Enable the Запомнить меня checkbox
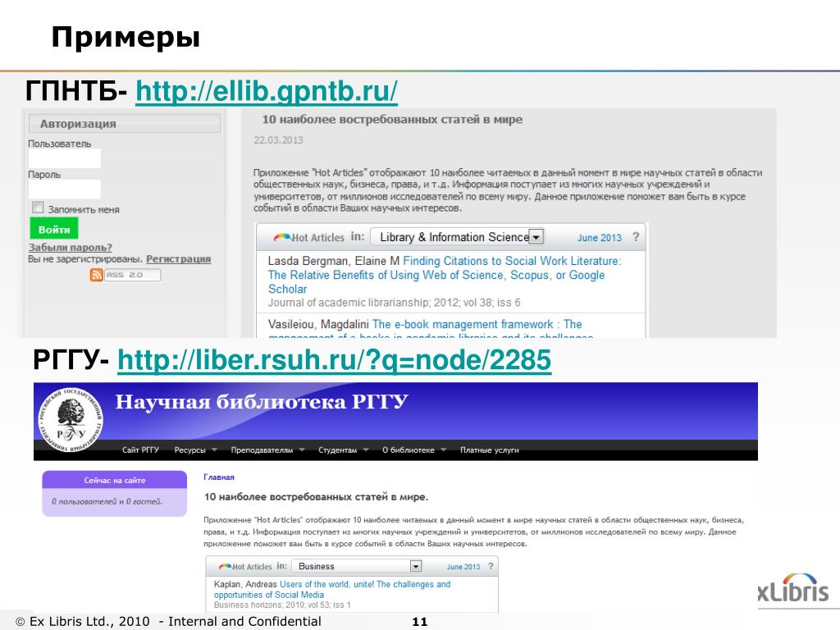840x630 pixels. point(38,208)
